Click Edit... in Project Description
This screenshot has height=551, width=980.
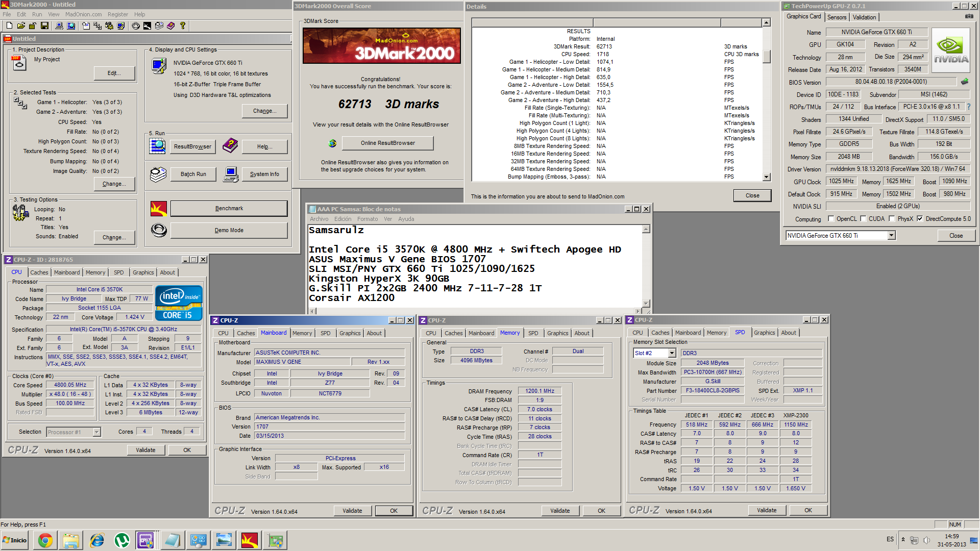click(x=114, y=73)
